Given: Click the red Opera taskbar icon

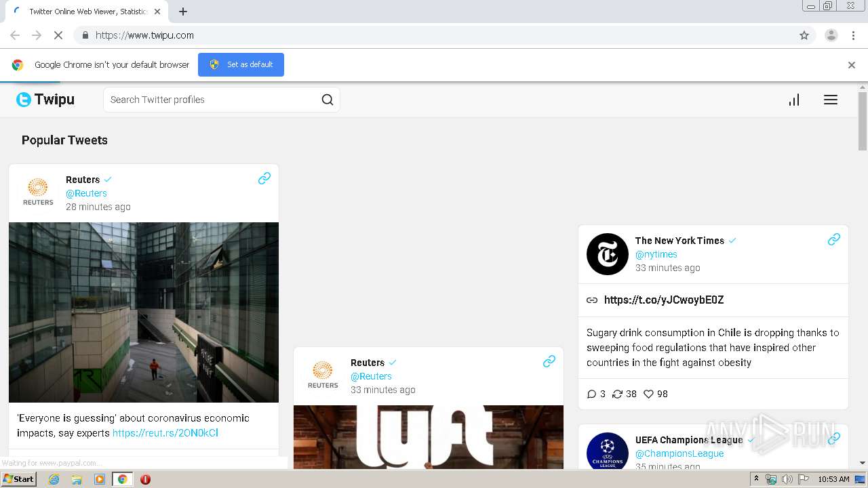Looking at the screenshot, I should pyautogui.click(x=145, y=479).
